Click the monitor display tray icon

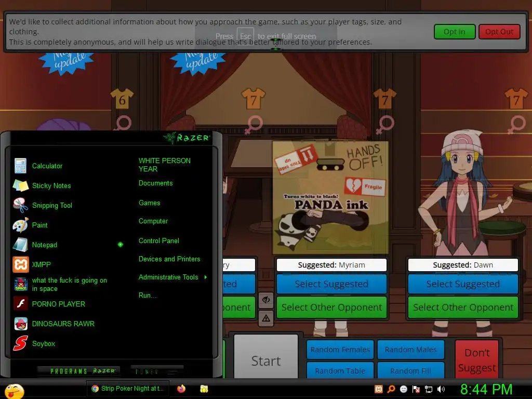(x=429, y=389)
